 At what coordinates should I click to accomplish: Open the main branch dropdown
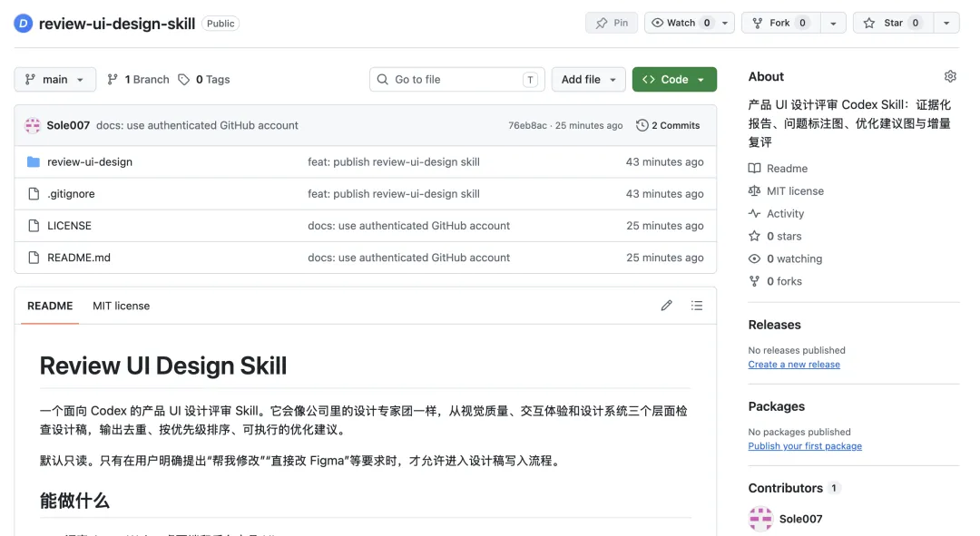tap(55, 79)
